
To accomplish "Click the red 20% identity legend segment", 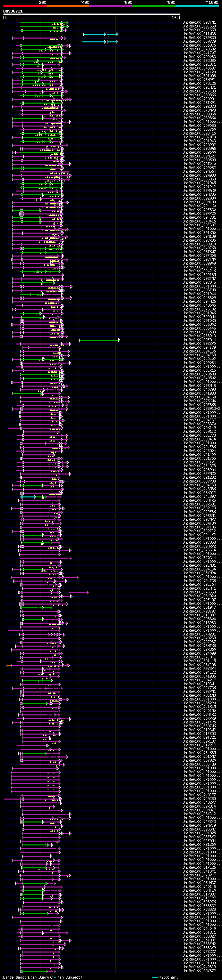I will [25, 6].
